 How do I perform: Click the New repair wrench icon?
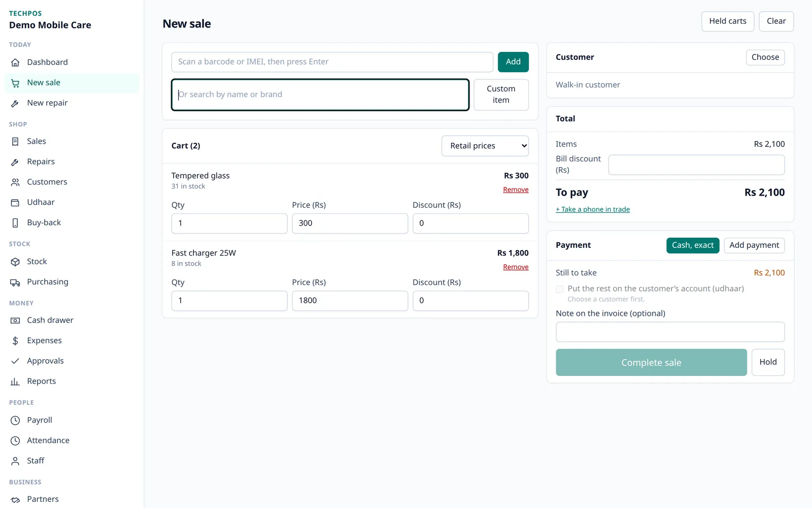pyautogui.click(x=15, y=103)
